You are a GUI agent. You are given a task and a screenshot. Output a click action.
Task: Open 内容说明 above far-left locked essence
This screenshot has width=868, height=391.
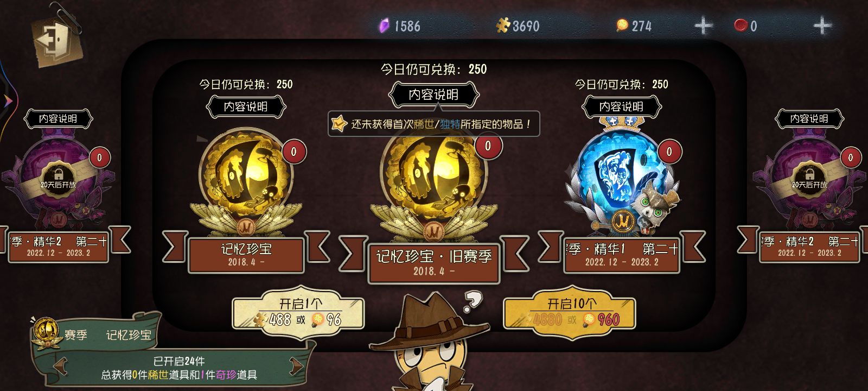58,118
